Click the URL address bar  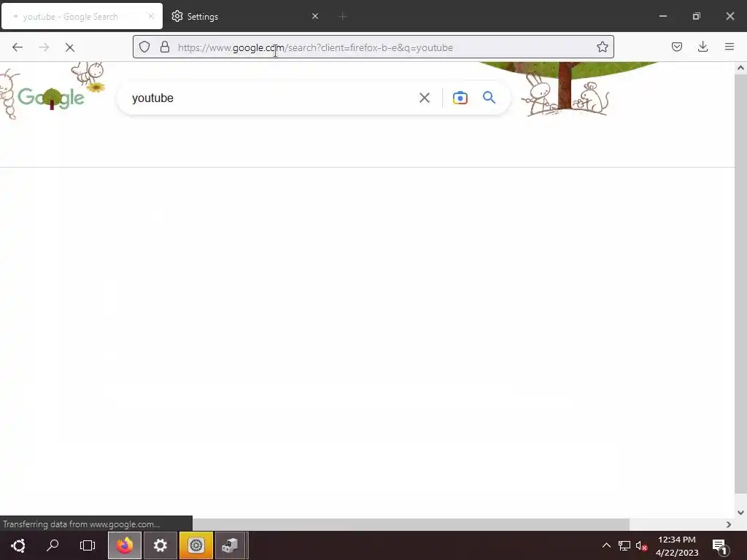coord(373,47)
